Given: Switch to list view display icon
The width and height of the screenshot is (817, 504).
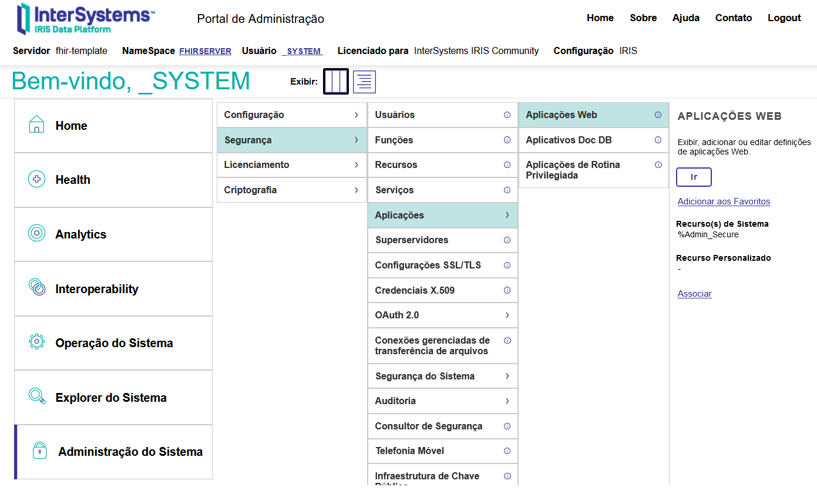Looking at the screenshot, I should pos(364,82).
